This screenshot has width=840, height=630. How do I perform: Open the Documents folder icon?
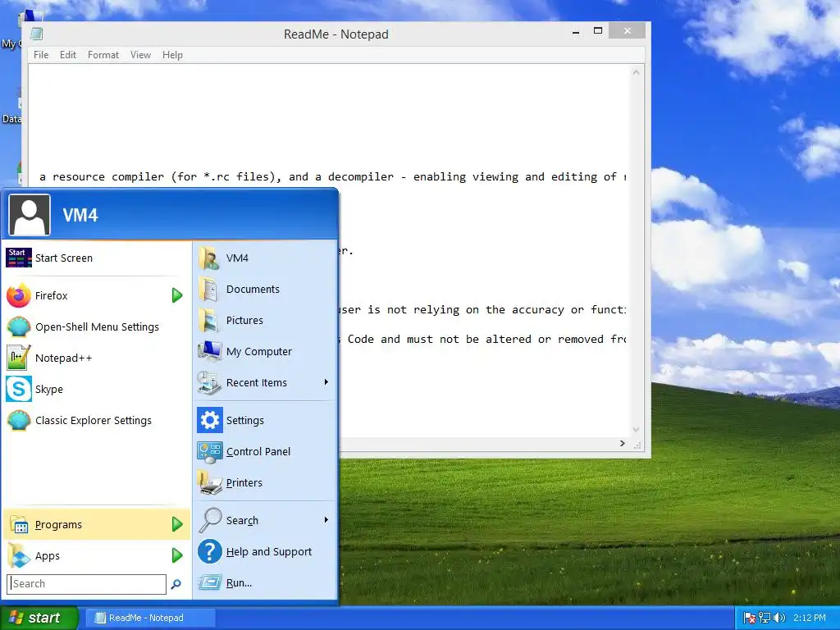[x=209, y=290]
